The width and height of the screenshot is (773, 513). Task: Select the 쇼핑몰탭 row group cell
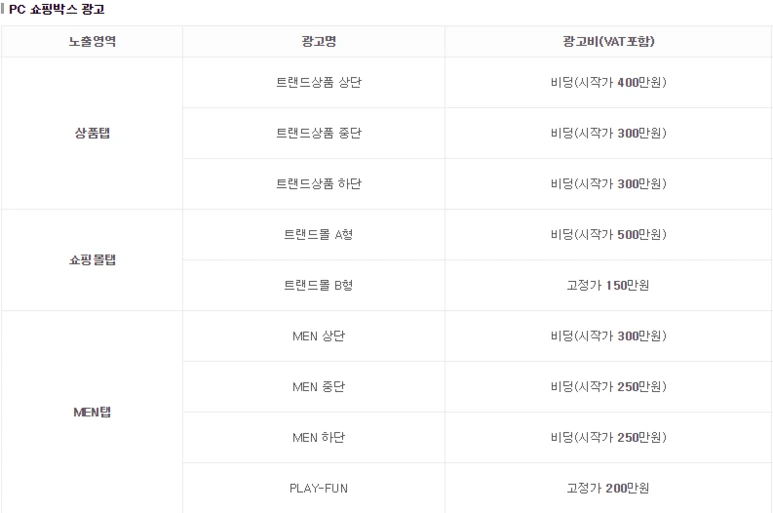[x=92, y=260]
